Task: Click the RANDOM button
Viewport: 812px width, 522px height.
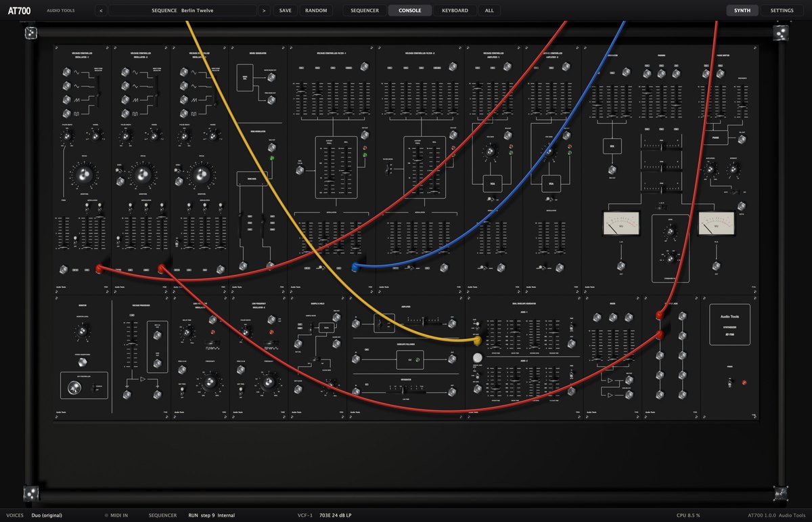Action: [x=316, y=10]
